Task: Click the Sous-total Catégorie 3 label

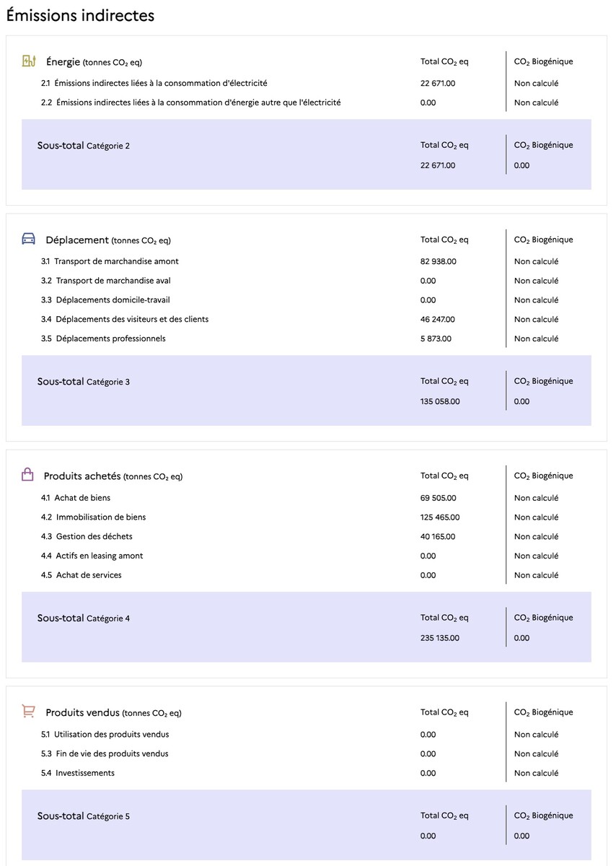Action: 84,382
